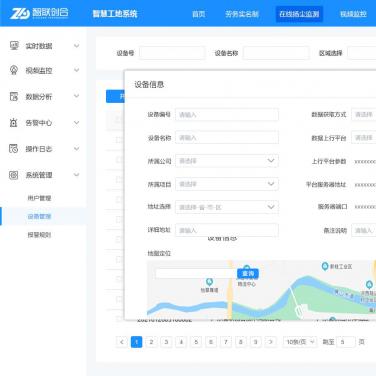The height and width of the screenshot is (376, 376).
Task: Go to page 2
Action: point(151,342)
